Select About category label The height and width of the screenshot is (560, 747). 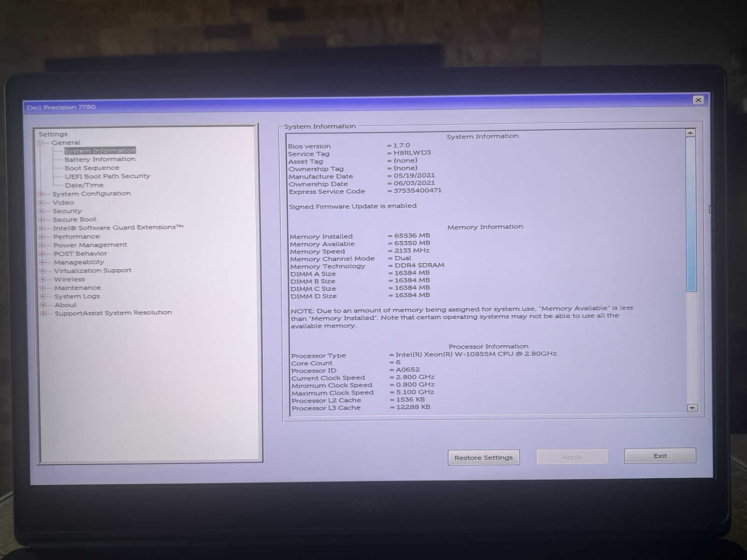click(65, 305)
